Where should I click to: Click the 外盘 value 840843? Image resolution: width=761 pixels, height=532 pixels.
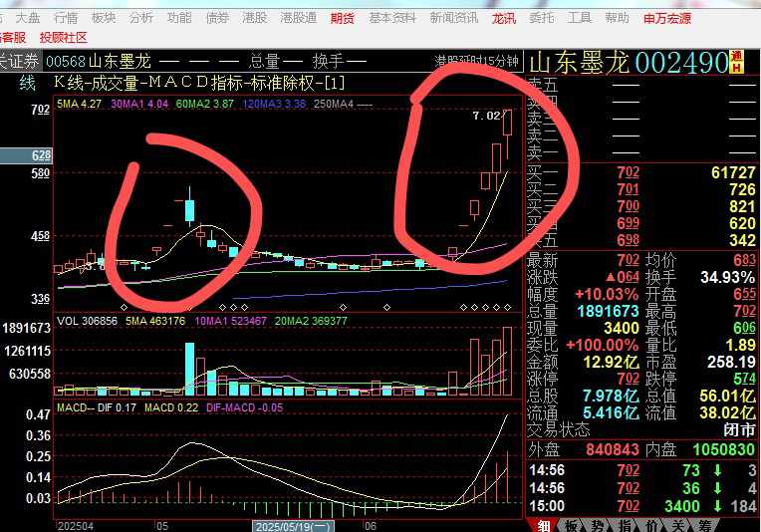[x=612, y=449]
